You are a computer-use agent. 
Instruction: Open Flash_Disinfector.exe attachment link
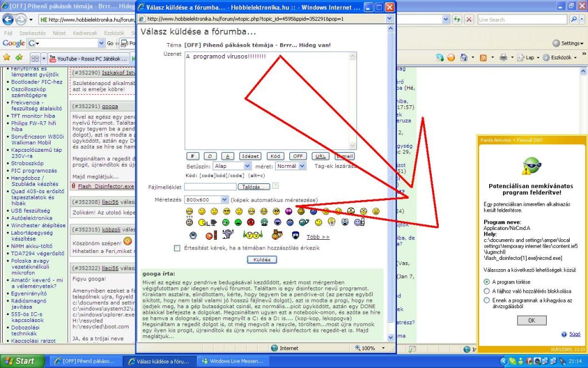tap(106, 186)
